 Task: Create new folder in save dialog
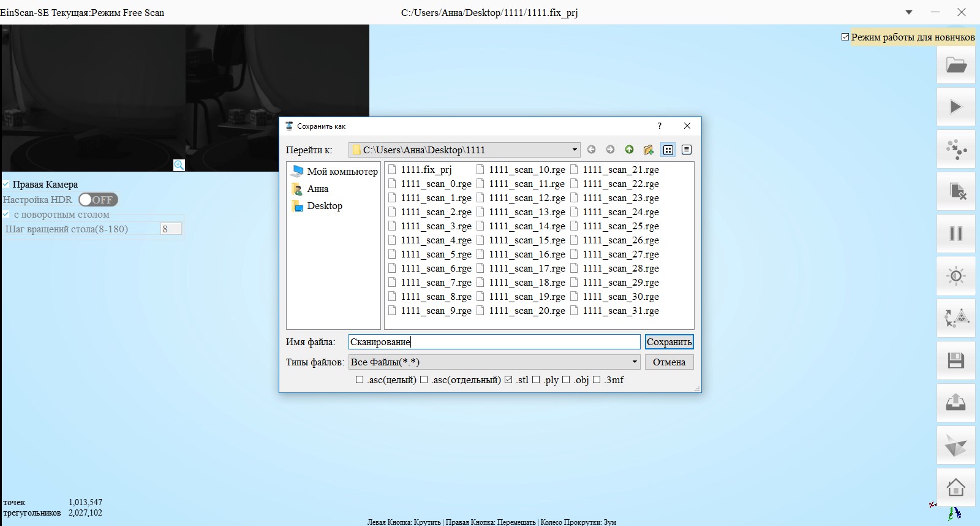[x=648, y=150]
